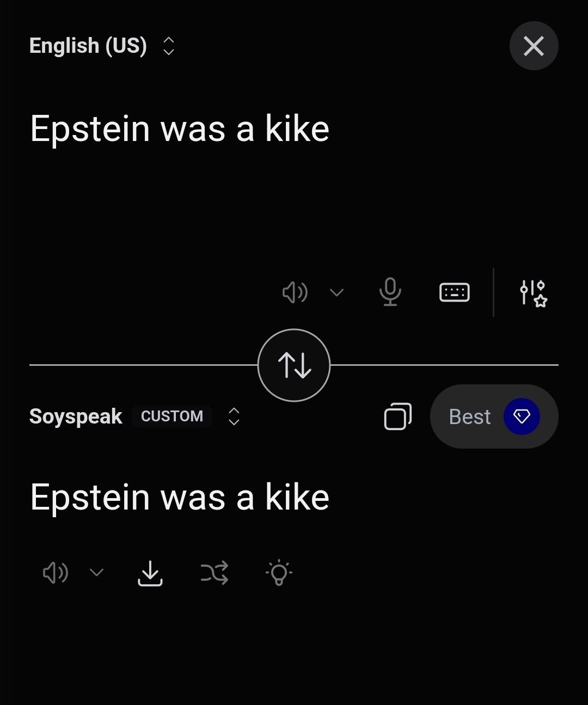Viewport: 588px width, 705px height.
Task: Close the translator with the X button
Action: pos(534,46)
